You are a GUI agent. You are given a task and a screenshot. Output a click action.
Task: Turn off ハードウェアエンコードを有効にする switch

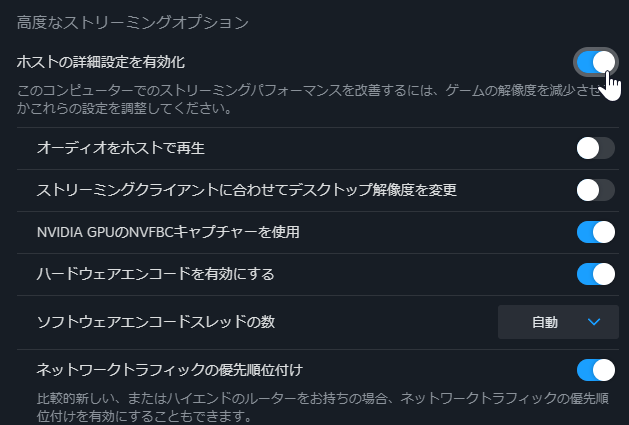point(596,274)
